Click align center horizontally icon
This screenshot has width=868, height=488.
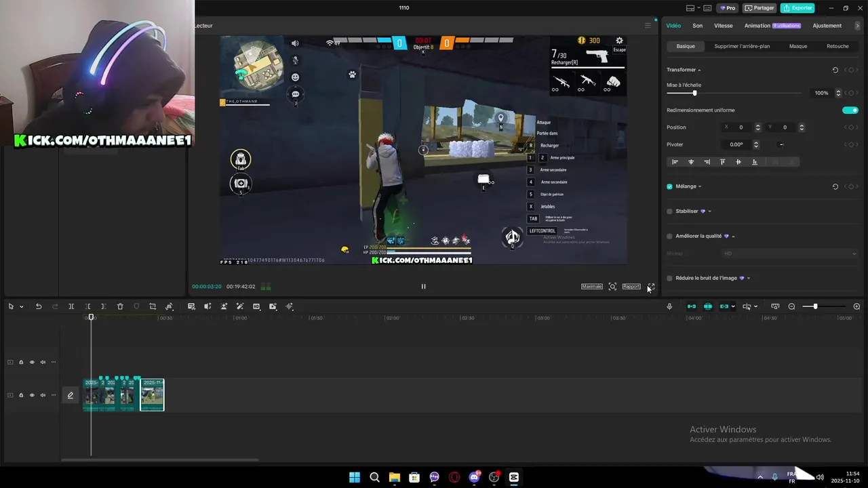(691, 162)
